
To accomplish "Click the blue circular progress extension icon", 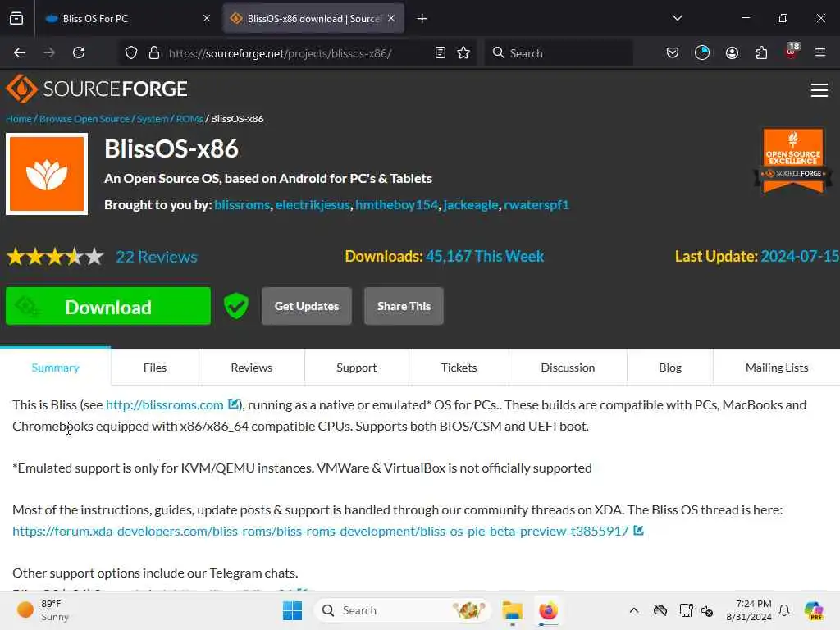I will click(x=702, y=52).
